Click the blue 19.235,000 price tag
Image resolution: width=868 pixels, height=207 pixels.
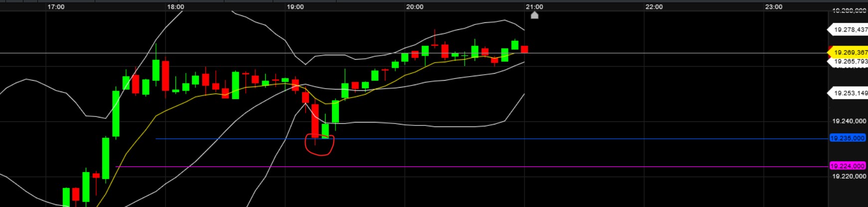pyautogui.click(x=848, y=138)
